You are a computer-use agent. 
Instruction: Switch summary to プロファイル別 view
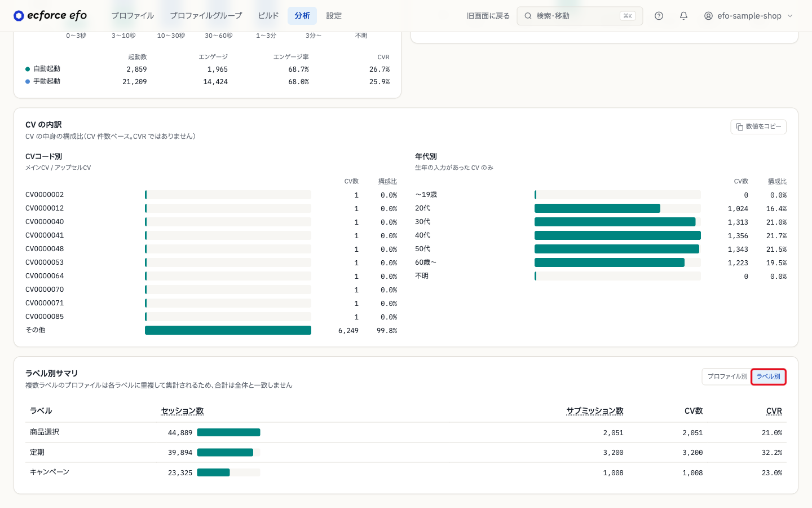coord(727,376)
